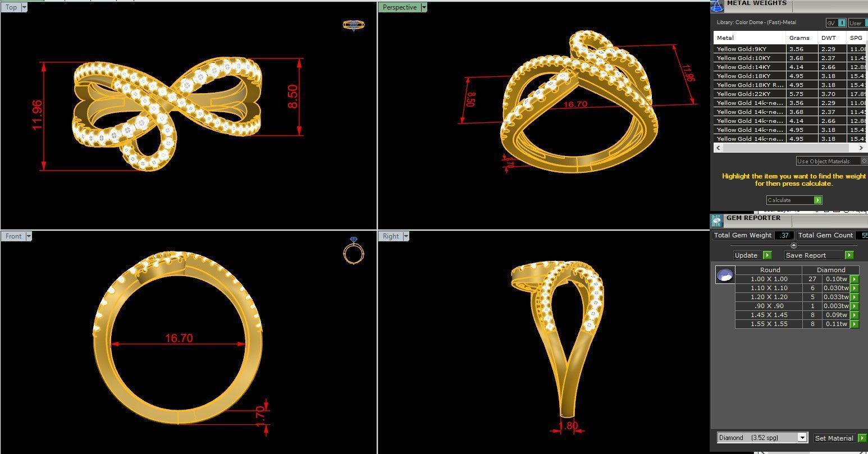Screen dimensions: 868x454
Task: Click the green arrow for the .90 X .90 gem row
Action: [855, 306]
